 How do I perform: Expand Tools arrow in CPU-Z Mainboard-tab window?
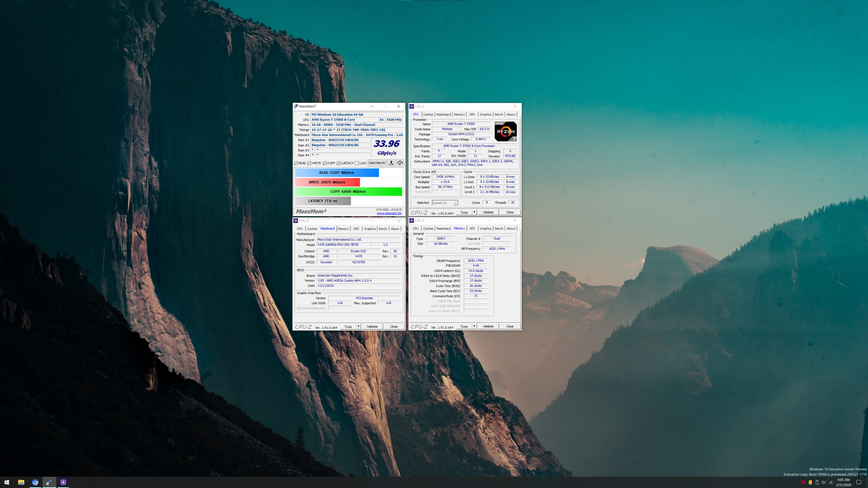pyautogui.click(x=358, y=327)
